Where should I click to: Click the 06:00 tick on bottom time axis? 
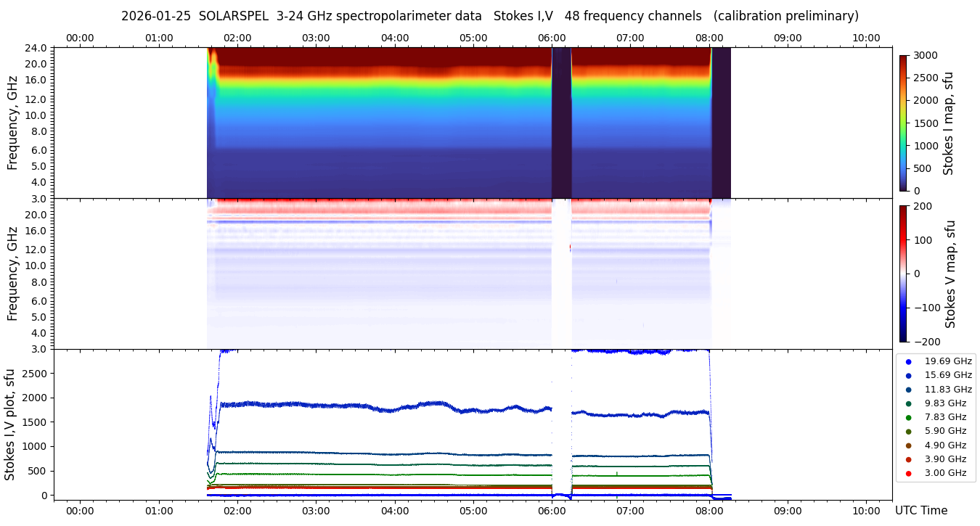point(552,510)
